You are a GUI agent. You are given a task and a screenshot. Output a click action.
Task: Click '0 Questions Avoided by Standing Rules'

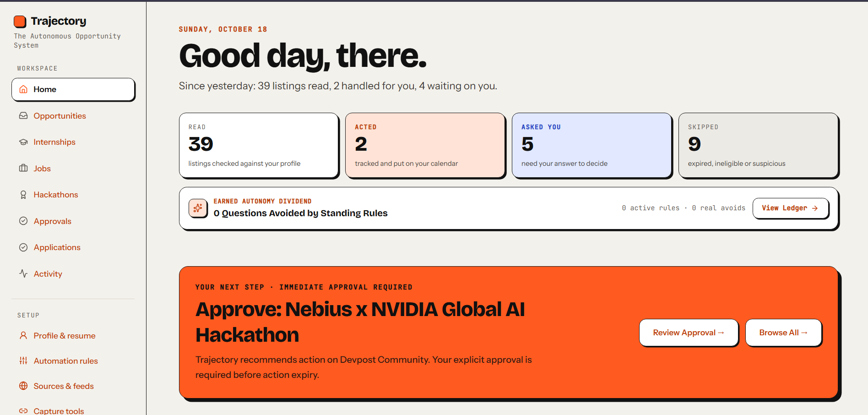pos(300,213)
